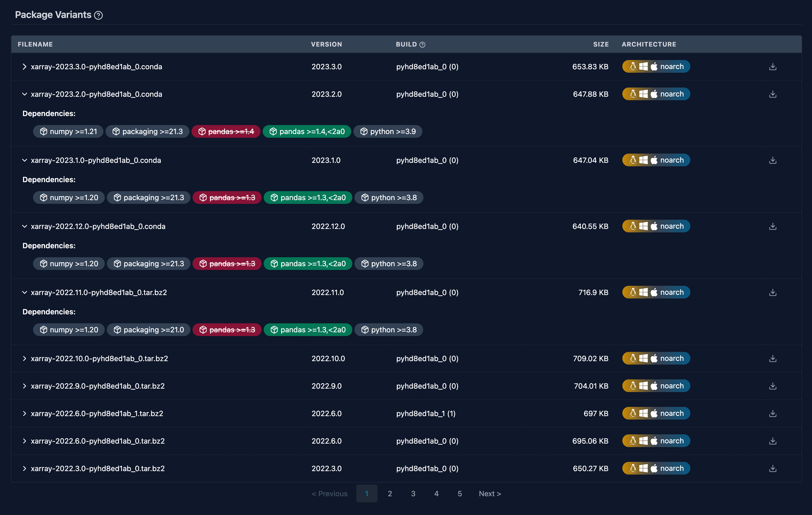Download xarray-2023.3.0 conda package
Image resolution: width=812 pixels, height=515 pixels.
coord(773,67)
